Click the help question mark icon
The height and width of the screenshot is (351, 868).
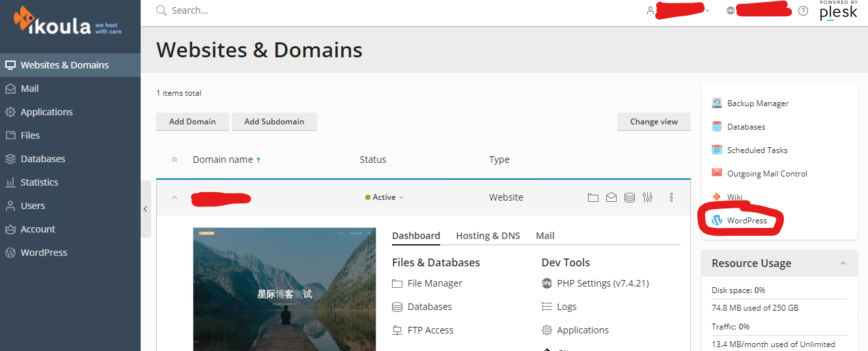[x=803, y=10]
